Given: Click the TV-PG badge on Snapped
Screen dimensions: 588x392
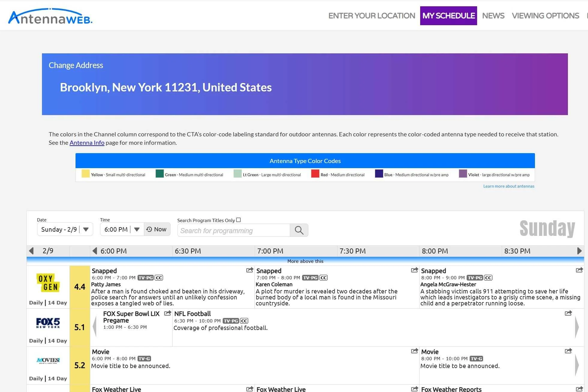Looking at the screenshot, I should point(146,278).
